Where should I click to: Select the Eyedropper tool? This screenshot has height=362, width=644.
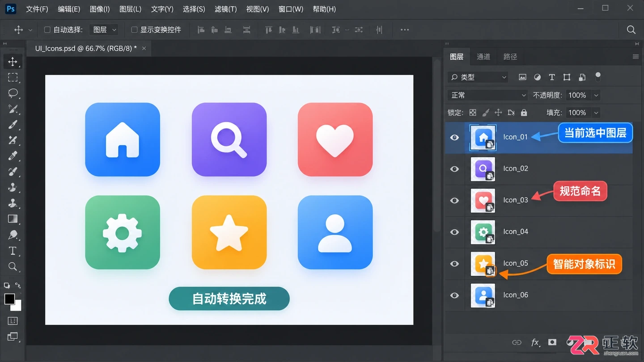click(13, 156)
